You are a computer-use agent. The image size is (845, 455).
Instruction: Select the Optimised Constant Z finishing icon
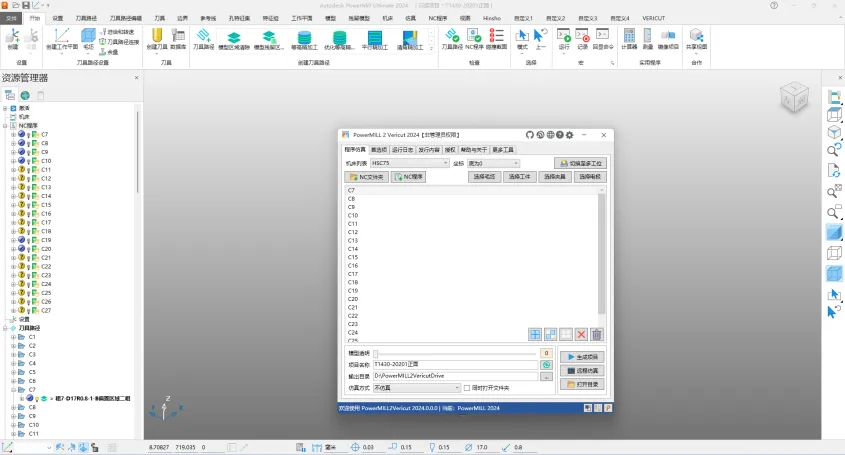[339, 40]
